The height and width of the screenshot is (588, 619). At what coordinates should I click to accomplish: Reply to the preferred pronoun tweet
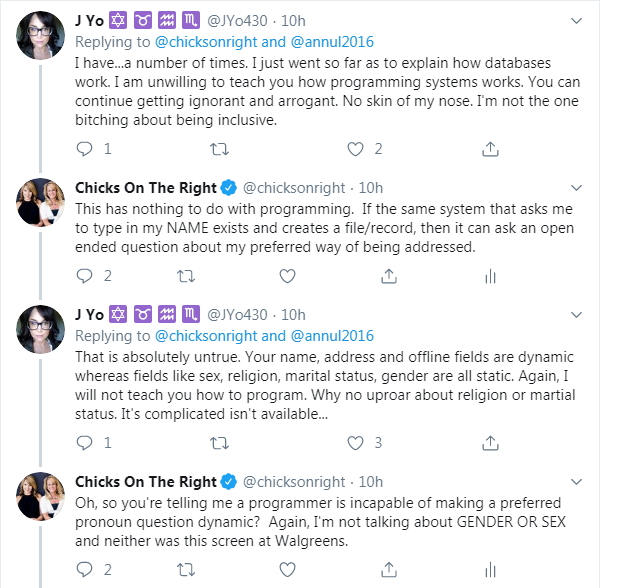click(x=85, y=568)
